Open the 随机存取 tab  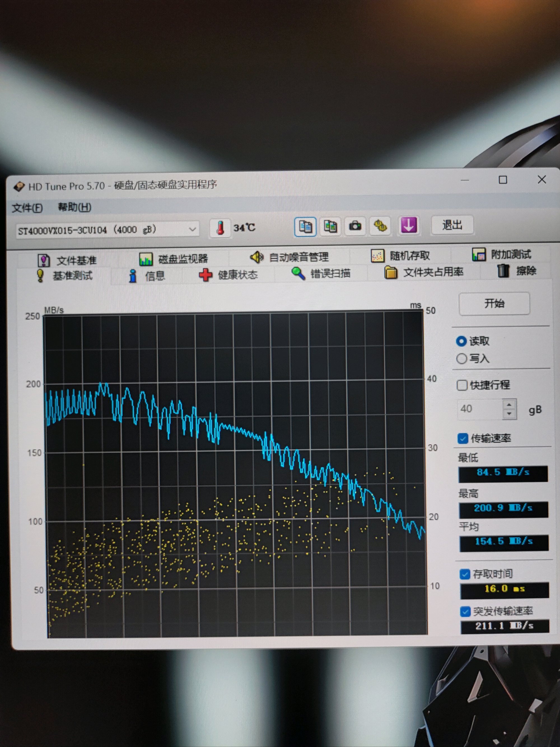click(400, 256)
